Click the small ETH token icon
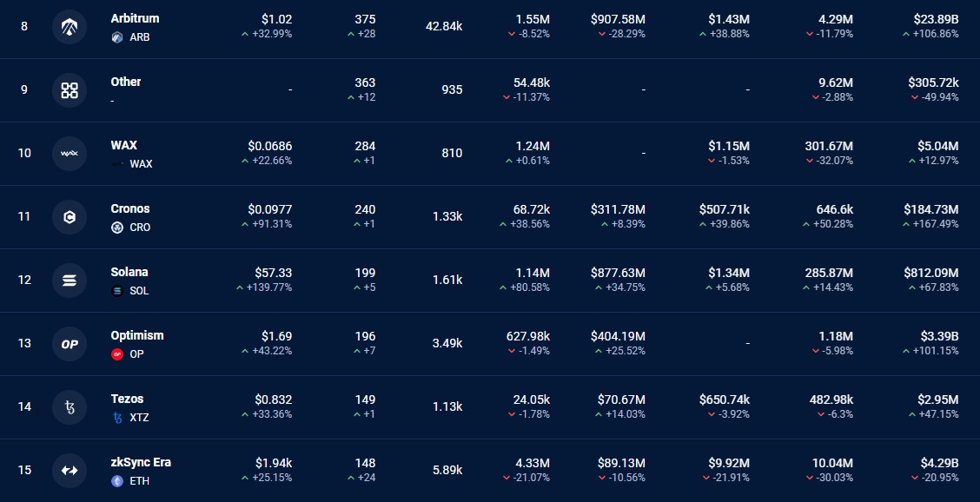 point(117,481)
